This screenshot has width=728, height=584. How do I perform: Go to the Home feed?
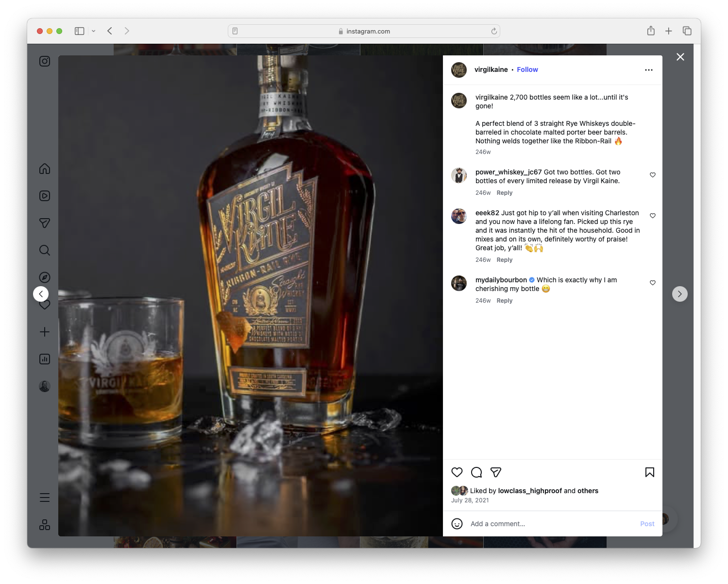(x=44, y=169)
